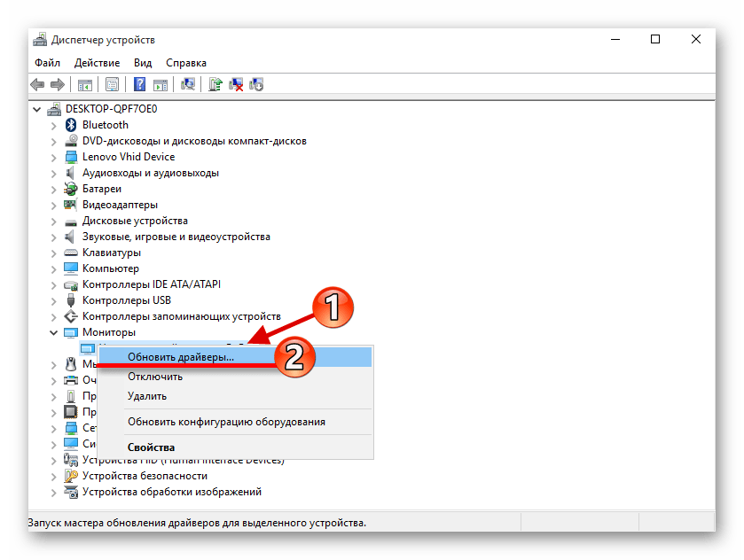The width and height of the screenshot is (744, 560).
Task: Expand the Видеоадаптеры tree node
Action: point(55,205)
